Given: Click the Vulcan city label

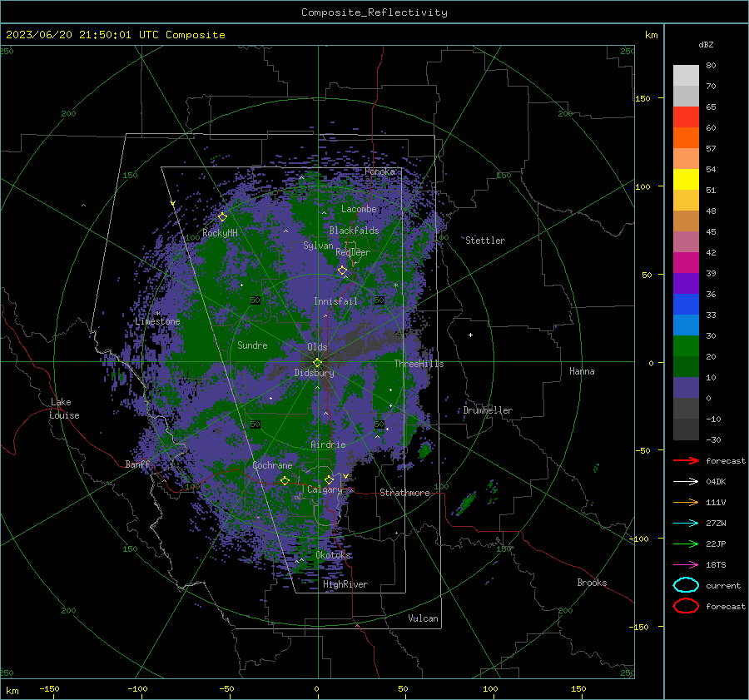Looking at the screenshot, I should point(423,618).
